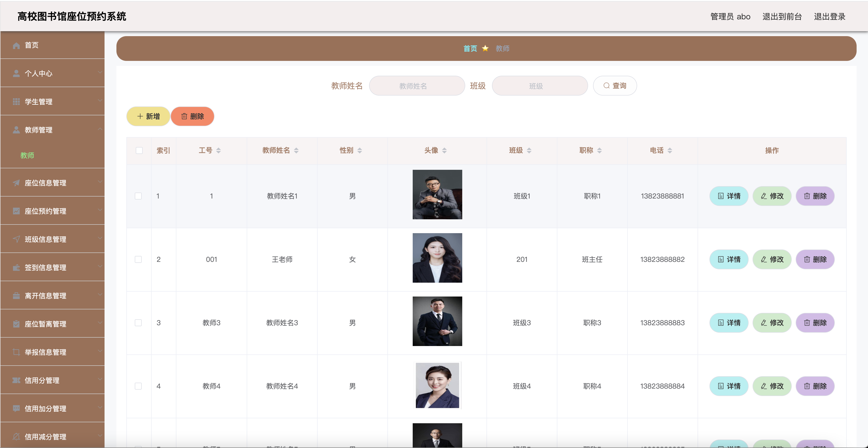Focus the 班级 search field
This screenshot has height=448, width=868.
pyautogui.click(x=540, y=85)
